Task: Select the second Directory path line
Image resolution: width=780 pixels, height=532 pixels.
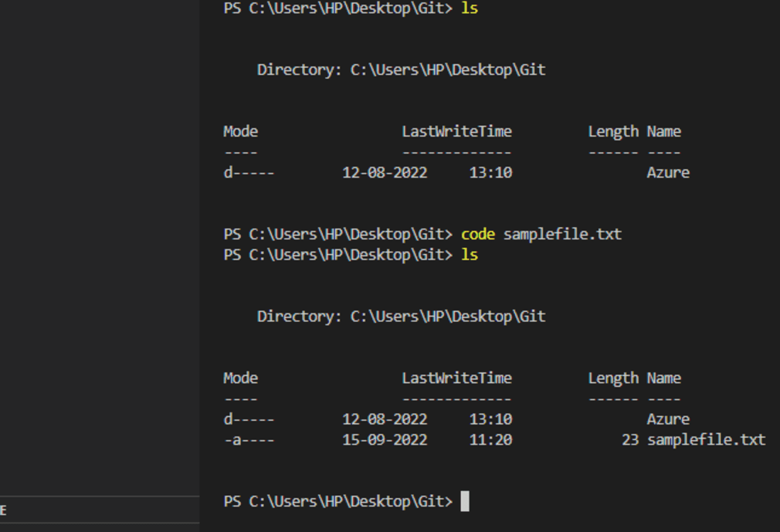Action: click(x=401, y=315)
